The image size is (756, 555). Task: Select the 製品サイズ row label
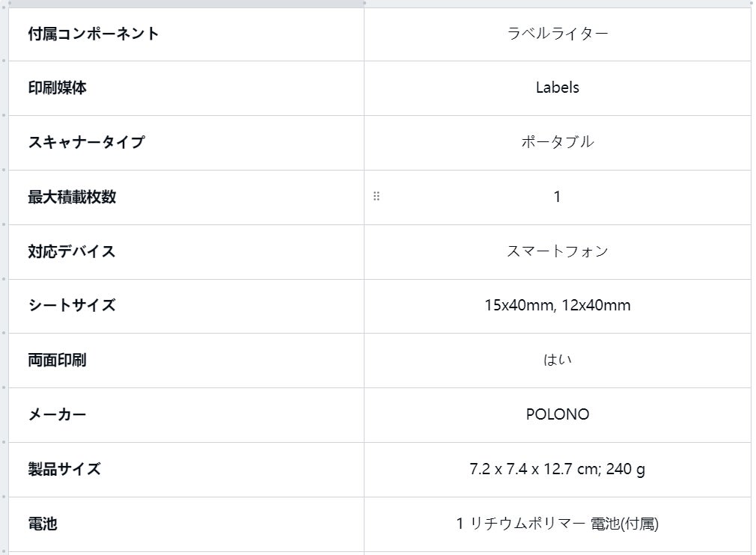[x=64, y=469]
